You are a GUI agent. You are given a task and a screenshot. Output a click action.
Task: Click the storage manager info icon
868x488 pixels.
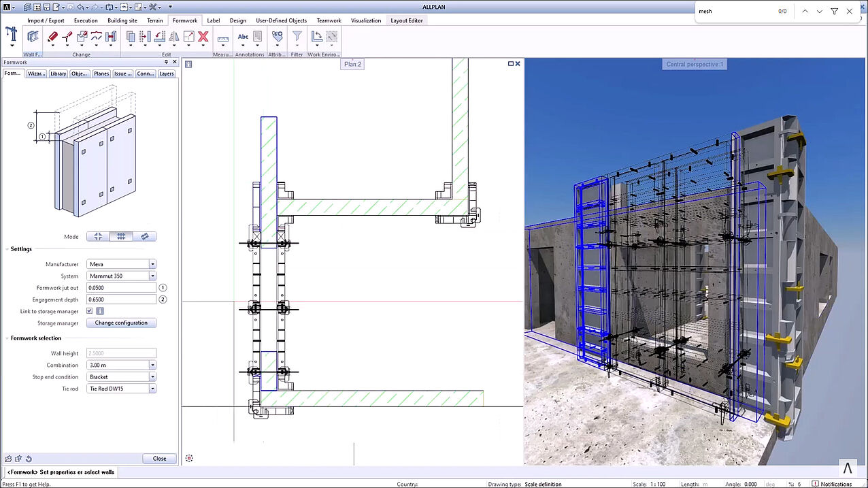(x=99, y=311)
